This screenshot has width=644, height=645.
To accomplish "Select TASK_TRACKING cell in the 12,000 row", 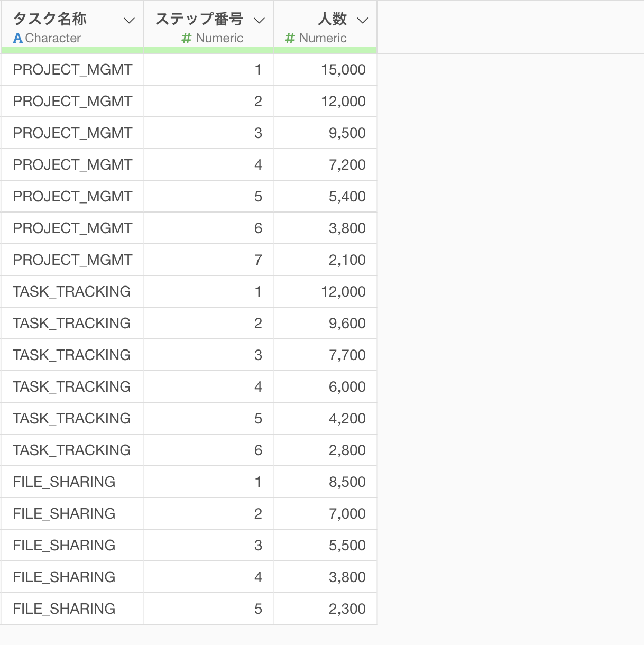I will [72, 291].
